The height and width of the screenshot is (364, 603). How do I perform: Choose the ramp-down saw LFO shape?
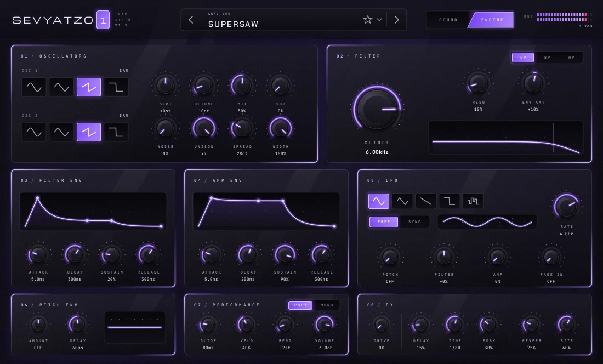coord(426,201)
